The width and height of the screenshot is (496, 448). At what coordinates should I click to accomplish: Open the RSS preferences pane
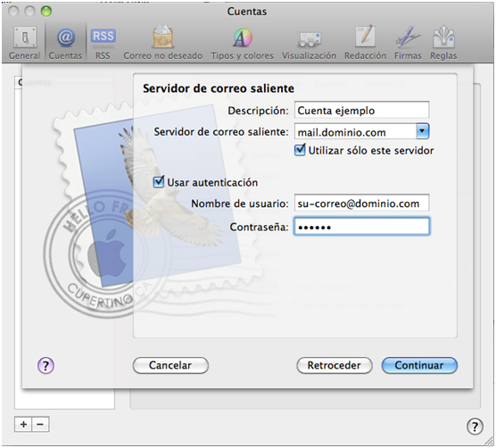[103, 43]
